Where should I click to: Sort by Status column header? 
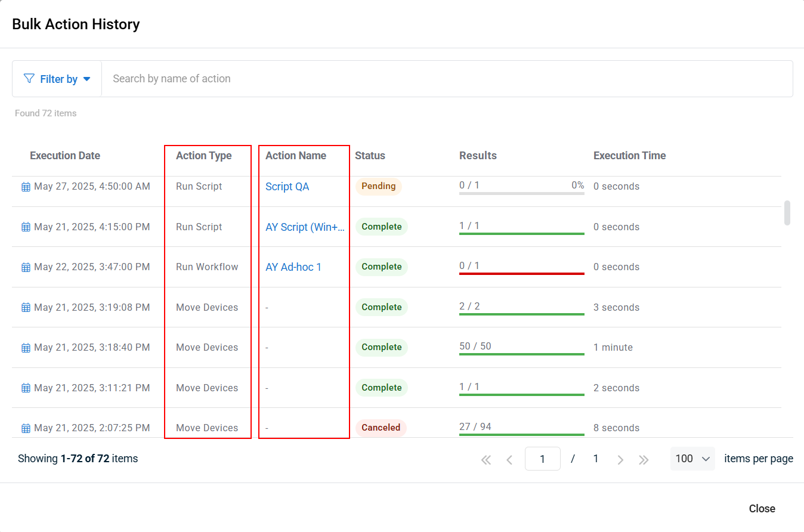(370, 156)
